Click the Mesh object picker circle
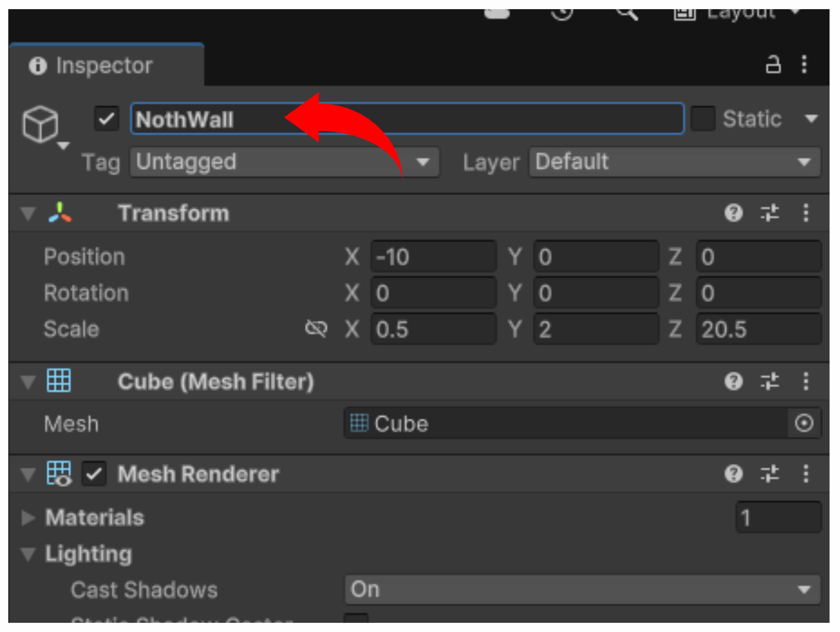Image resolution: width=840 pixels, height=632 pixels. click(x=804, y=423)
